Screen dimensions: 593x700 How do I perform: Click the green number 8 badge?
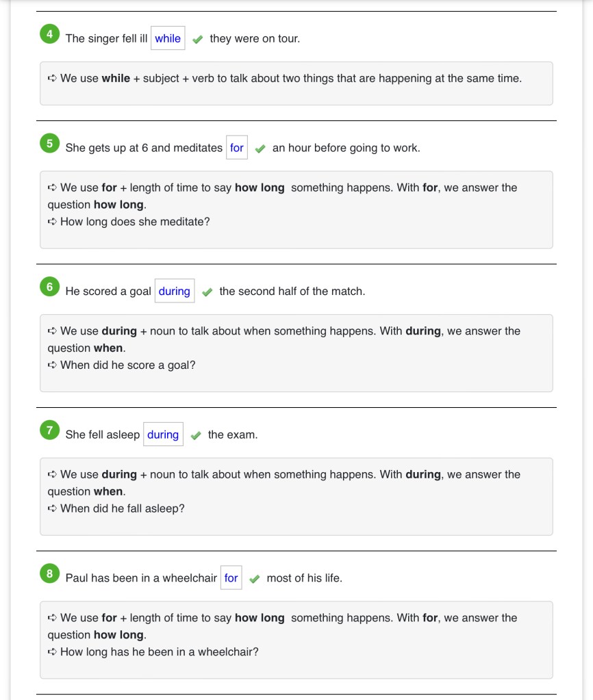pyautogui.click(x=49, y=574)
